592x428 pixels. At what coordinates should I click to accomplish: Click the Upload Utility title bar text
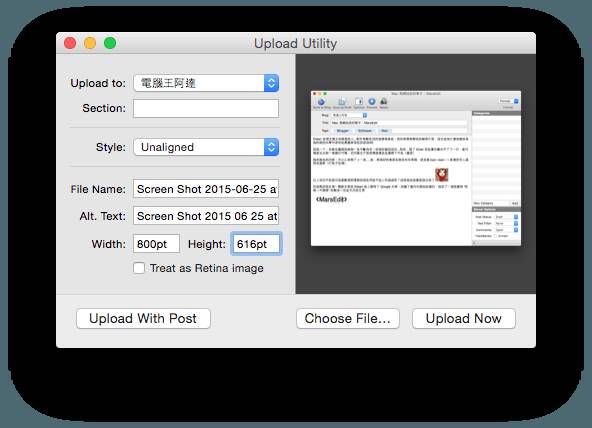pyautogui.click(x=296, y=43)
